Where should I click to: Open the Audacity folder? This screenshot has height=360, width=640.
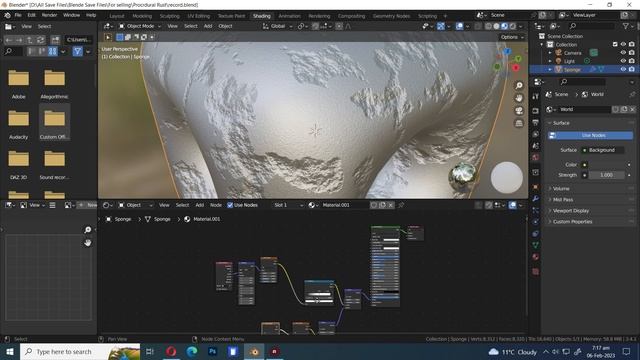(x=18, y=124)
